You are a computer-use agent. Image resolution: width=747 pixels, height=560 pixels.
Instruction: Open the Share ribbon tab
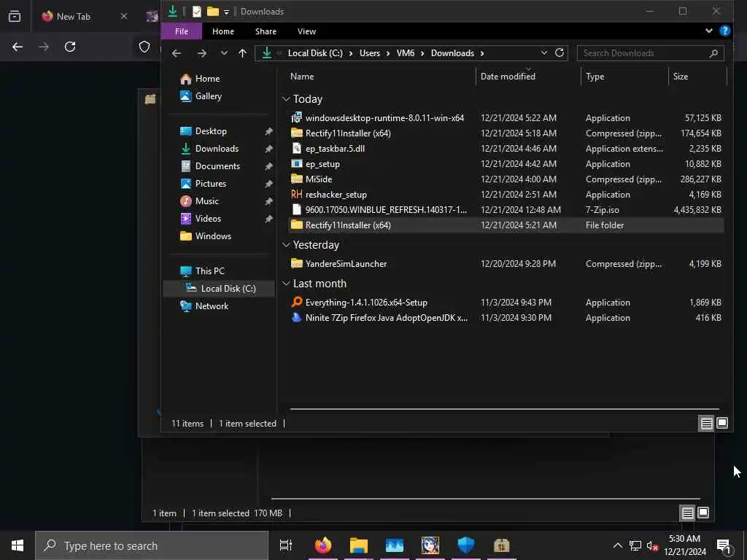tap(266, 31)
